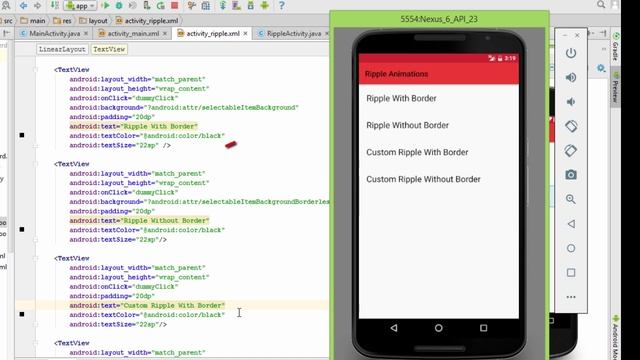Image resolution: width=640 pixels, height=360 pixels.
Task: Collapse the first TextView block fold marker
Action: (x=36, y=70)
